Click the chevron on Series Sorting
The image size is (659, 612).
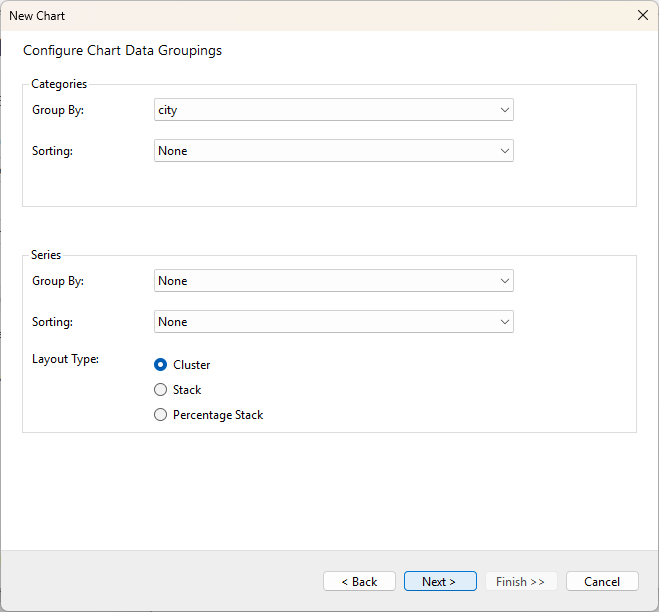504,322
